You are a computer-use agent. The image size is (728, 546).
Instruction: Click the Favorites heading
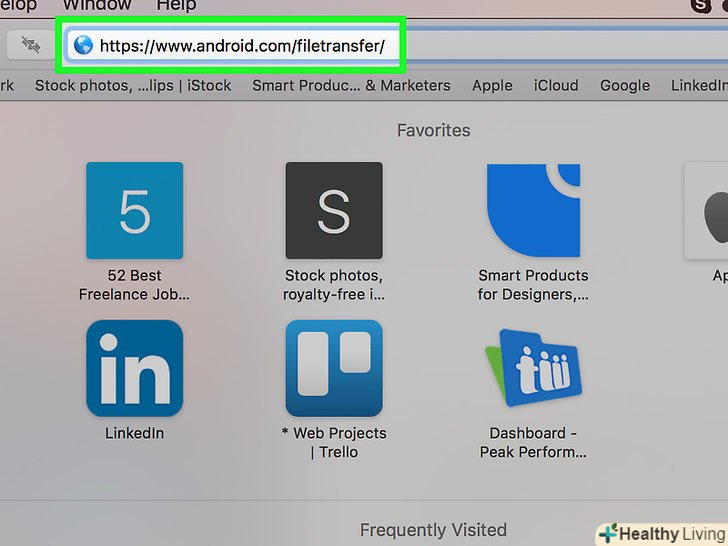[x=434, y=130]
